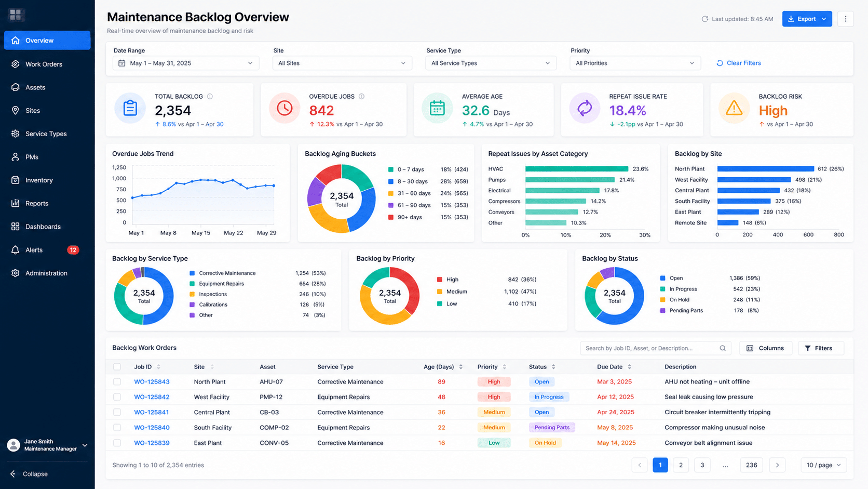Screen dimensions: 868x489
Task: Click the Columns button
Action: coord(766,348)
